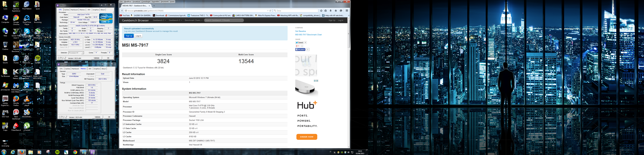Open the Strumenti menu in Firefox
Viewport: 644px width, 155px height.
coord(165,1)
